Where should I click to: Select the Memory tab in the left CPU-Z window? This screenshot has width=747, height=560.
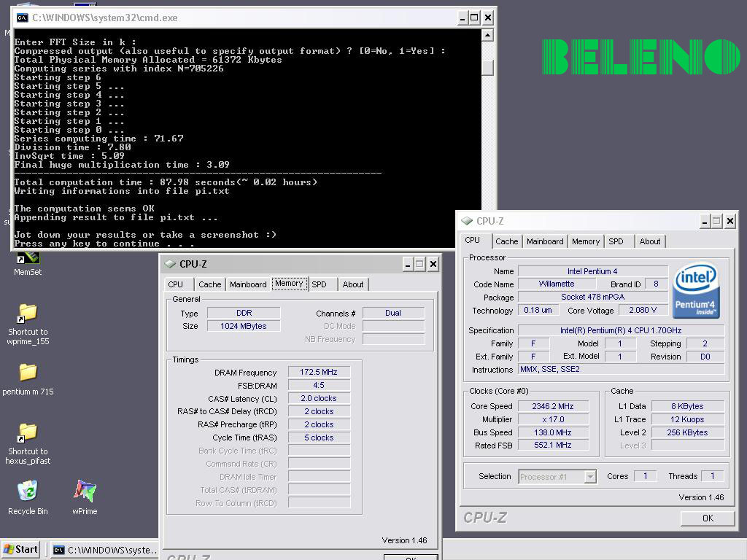click(x=289, y=284)
